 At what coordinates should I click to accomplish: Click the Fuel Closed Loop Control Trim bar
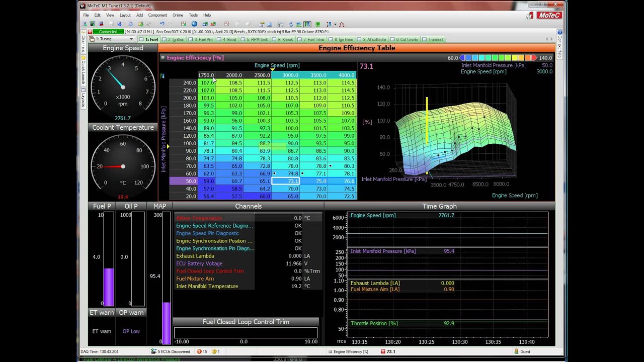246,332
